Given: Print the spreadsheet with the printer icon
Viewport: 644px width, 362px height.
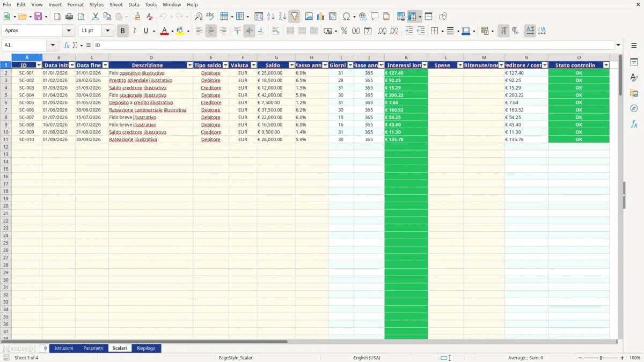Looking at the screenshot, I should tap(69, 17).
